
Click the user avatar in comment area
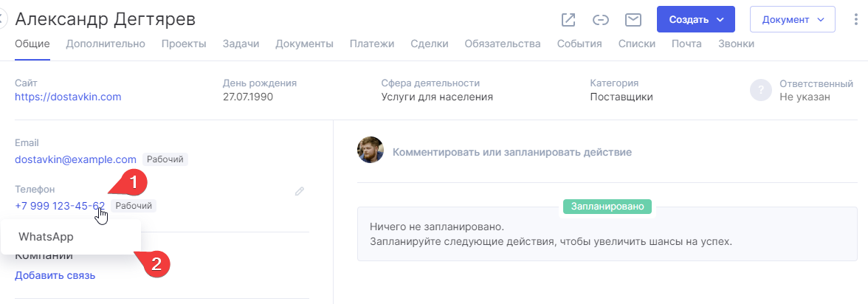click(371, 150)
